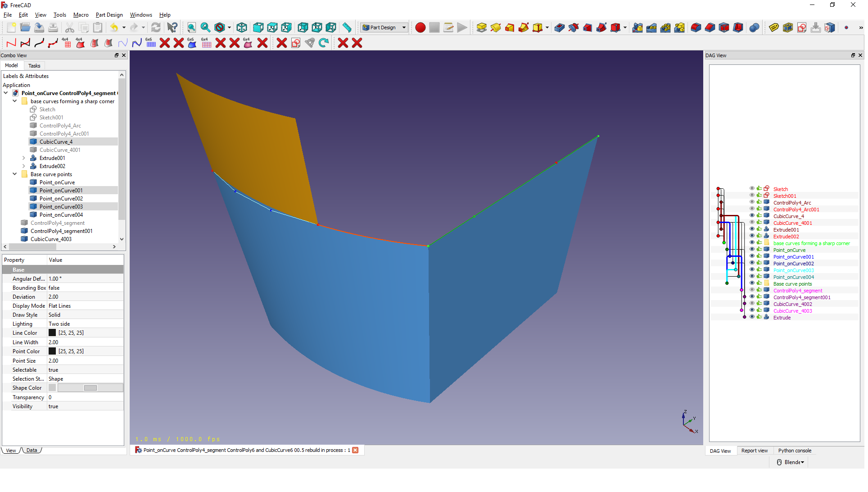868x492 pixels.
Task: Open the Blender navigation style button
Action: coord(791,462)
